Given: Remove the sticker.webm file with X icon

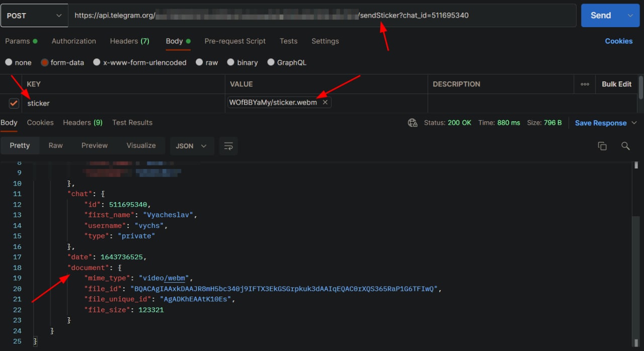Looking at the screenshot, I should 325,103.
